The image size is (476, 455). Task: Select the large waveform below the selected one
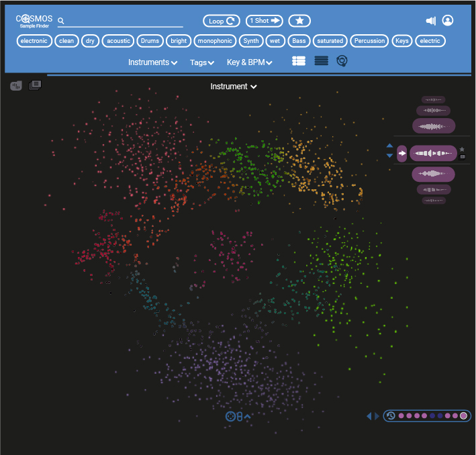[x=433, y=174]
